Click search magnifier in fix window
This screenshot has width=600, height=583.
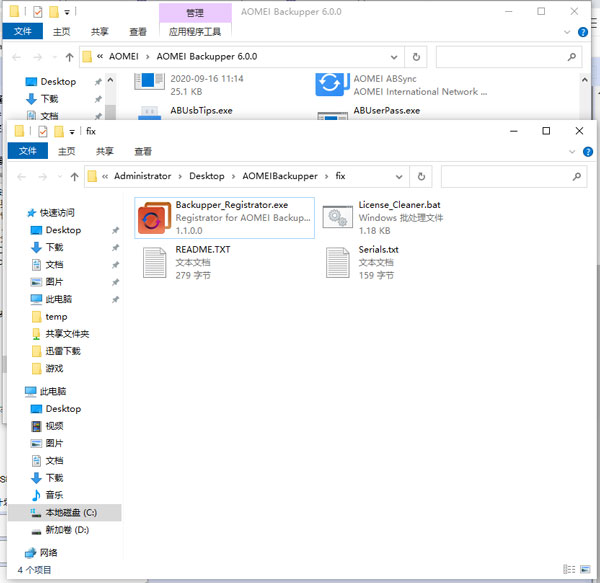[x=576, y=176]
